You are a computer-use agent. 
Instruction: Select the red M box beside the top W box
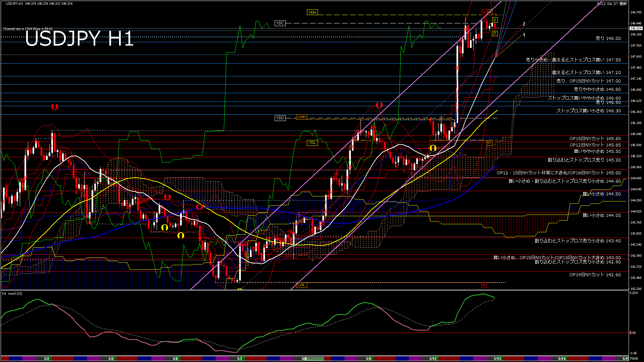point(484,12)
